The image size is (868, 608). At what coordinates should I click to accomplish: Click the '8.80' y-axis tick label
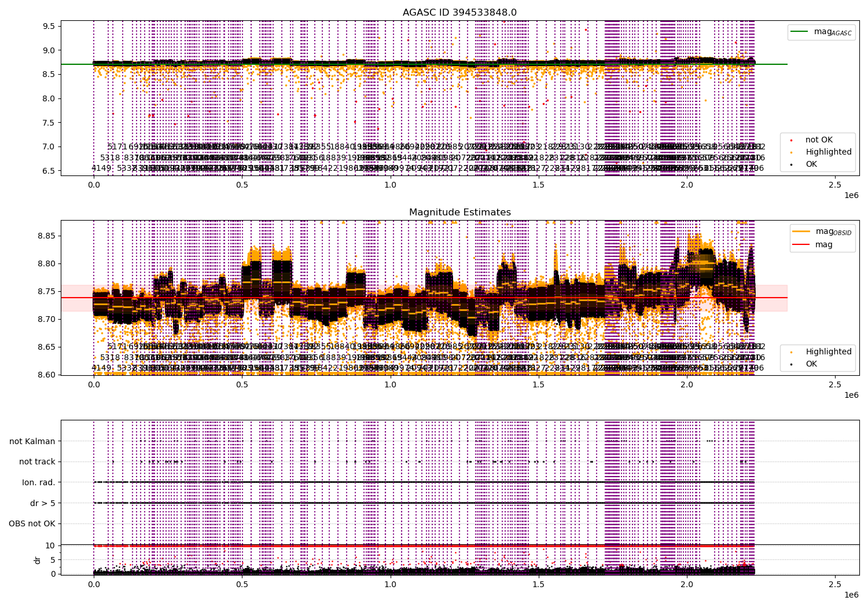click(x=47, y=264)
